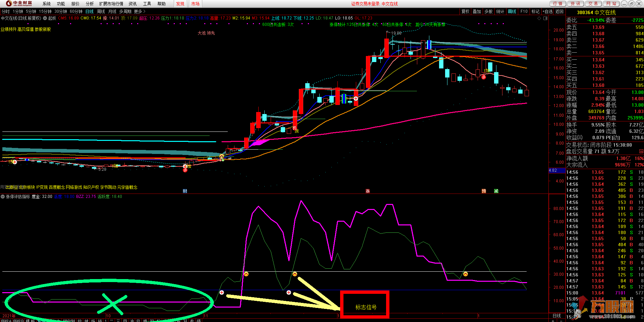
Task: Click the 业绩预升 tag
Action: coord(8,29)
